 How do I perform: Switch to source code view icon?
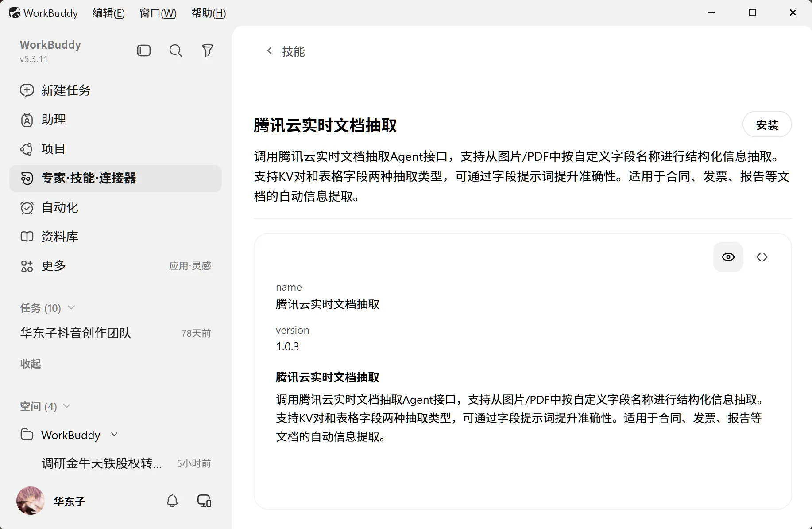tap(762, 257)
